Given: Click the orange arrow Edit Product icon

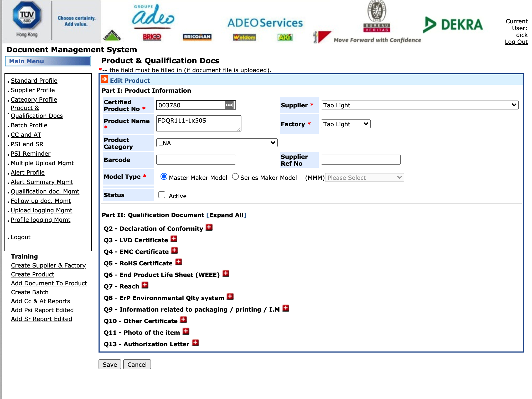Looking at the screenshot, I should 104,80.
